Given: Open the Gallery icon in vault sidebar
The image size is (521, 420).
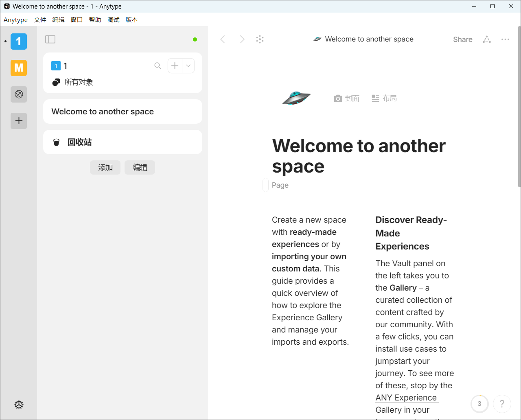Looking at the screenshot, I should [19, 94].
